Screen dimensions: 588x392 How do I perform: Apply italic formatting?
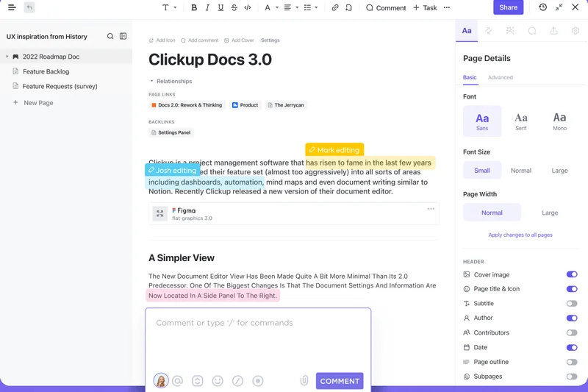[x=207, y=7]
